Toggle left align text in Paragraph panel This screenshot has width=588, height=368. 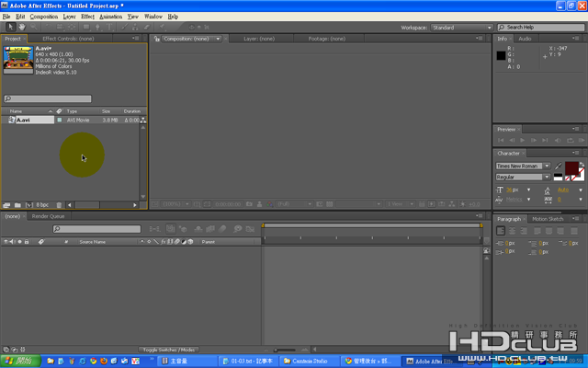(x=501, y=231)
